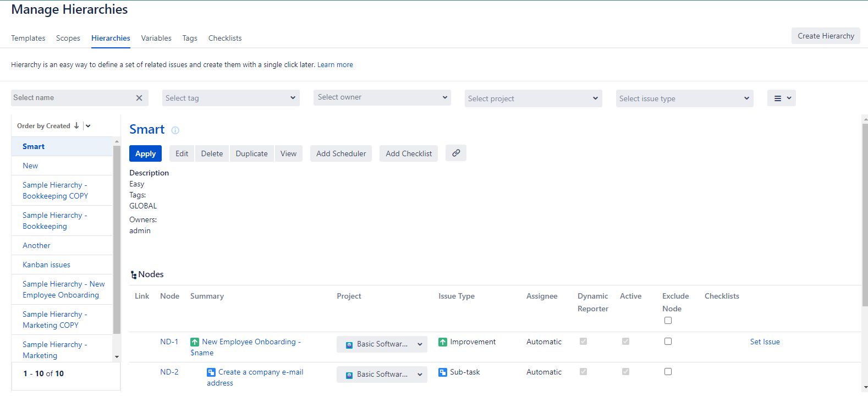The image size is (868, 396).
Task: Open the ND-1 project Basic Software dropdown
Action: point(382,344)
